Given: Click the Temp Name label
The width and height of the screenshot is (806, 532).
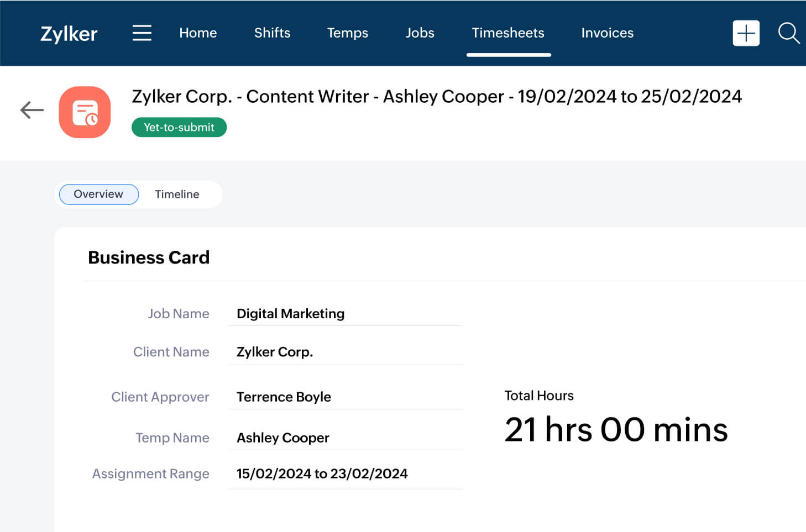Looking at the screenshot, I should (172, 438).
